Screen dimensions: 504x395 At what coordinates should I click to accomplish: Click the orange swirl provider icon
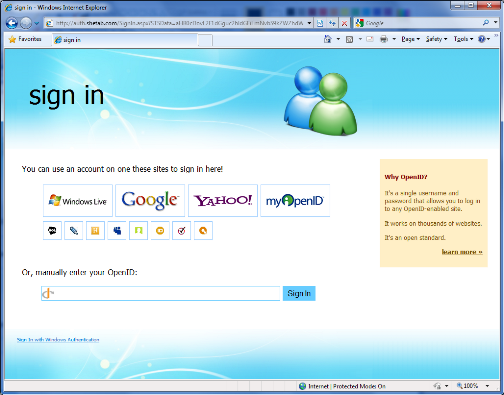[203, 230]
